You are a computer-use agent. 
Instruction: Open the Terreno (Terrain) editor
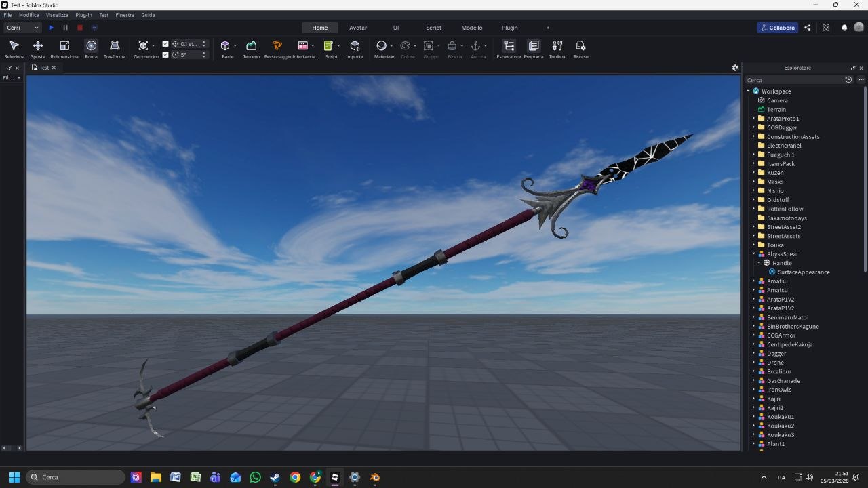click(x=251, y=47)
